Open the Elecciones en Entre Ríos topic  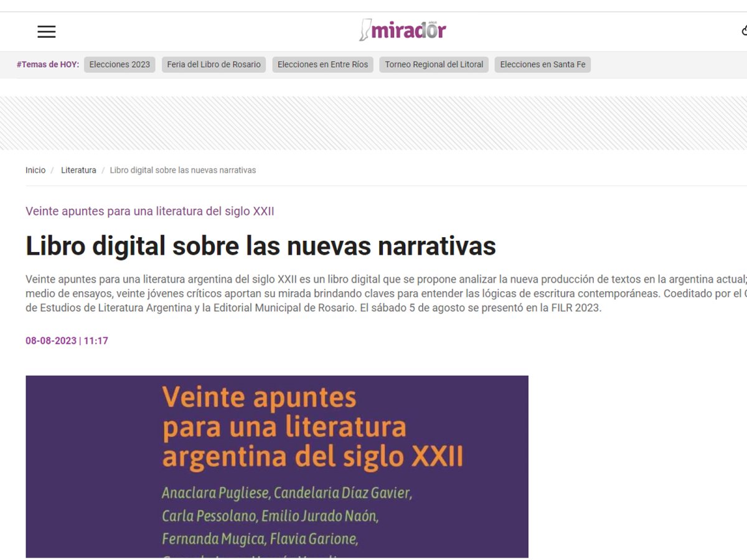(x=322, y=65)
